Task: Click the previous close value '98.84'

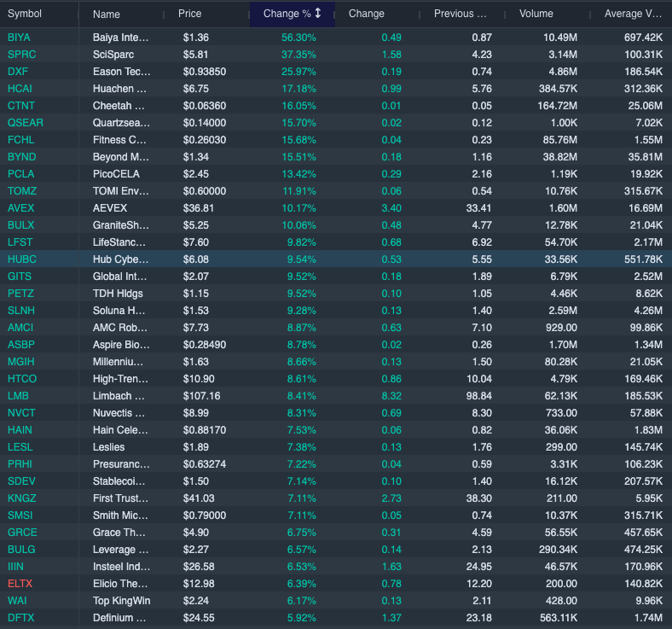Action: 478,396
